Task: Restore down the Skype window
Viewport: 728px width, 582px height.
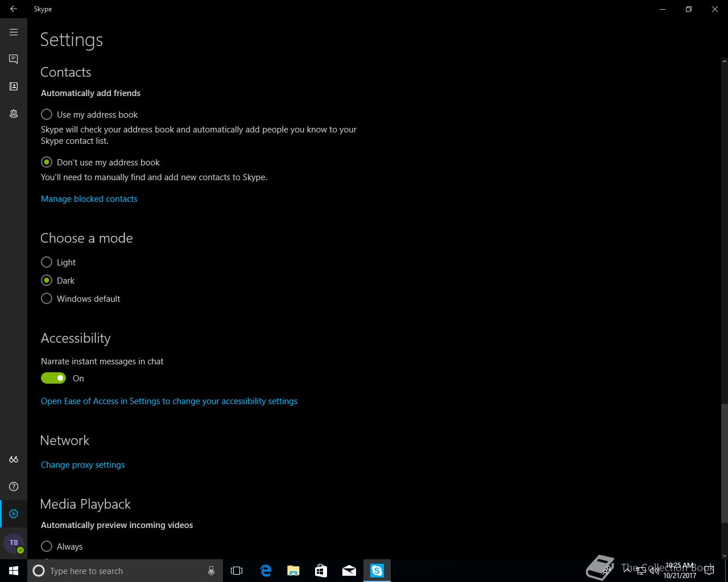Action: 689,9
